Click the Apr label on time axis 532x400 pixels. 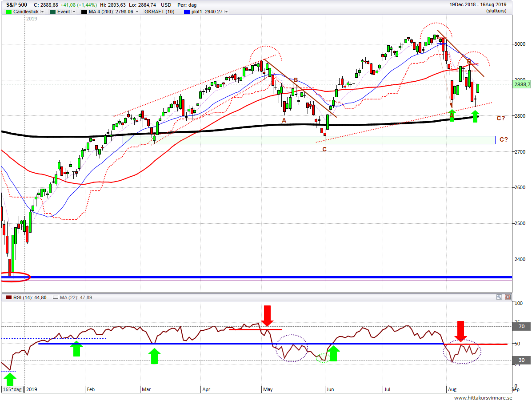[206, 389]
